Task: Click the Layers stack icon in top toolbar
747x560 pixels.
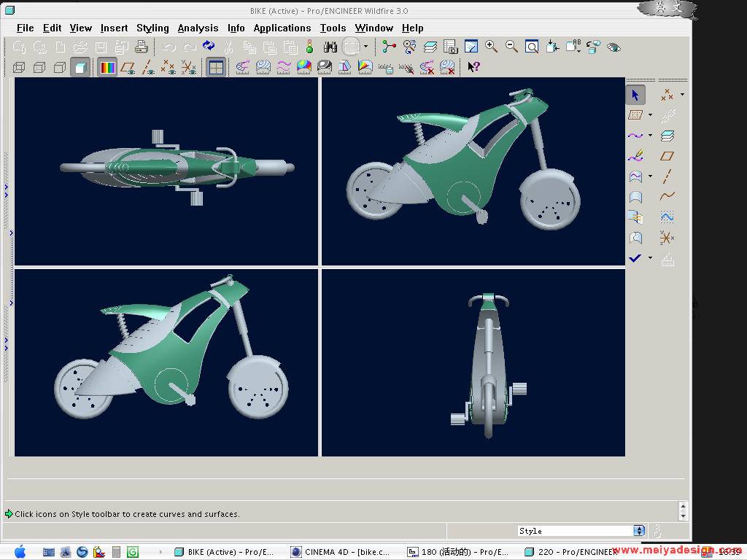Action: (430, 47)
